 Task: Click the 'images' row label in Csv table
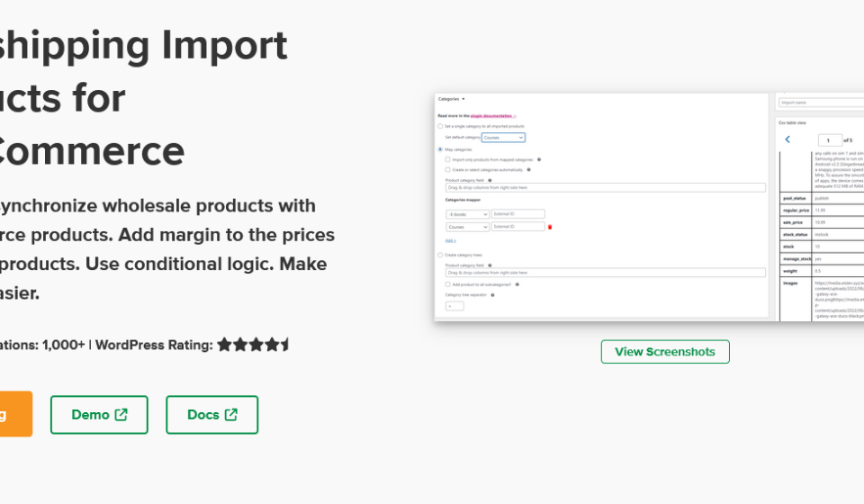point(791,283)
